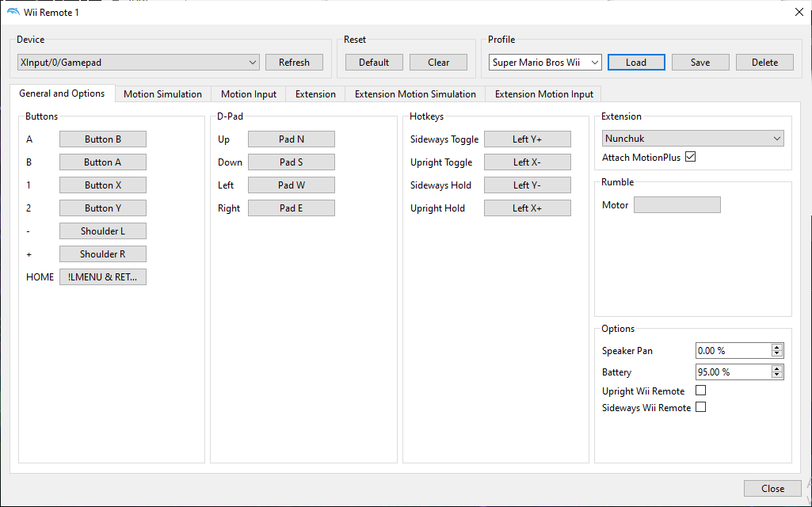Open the Motion Simulation tab
The height and width of the screenshot is (507, 812).
162,93
